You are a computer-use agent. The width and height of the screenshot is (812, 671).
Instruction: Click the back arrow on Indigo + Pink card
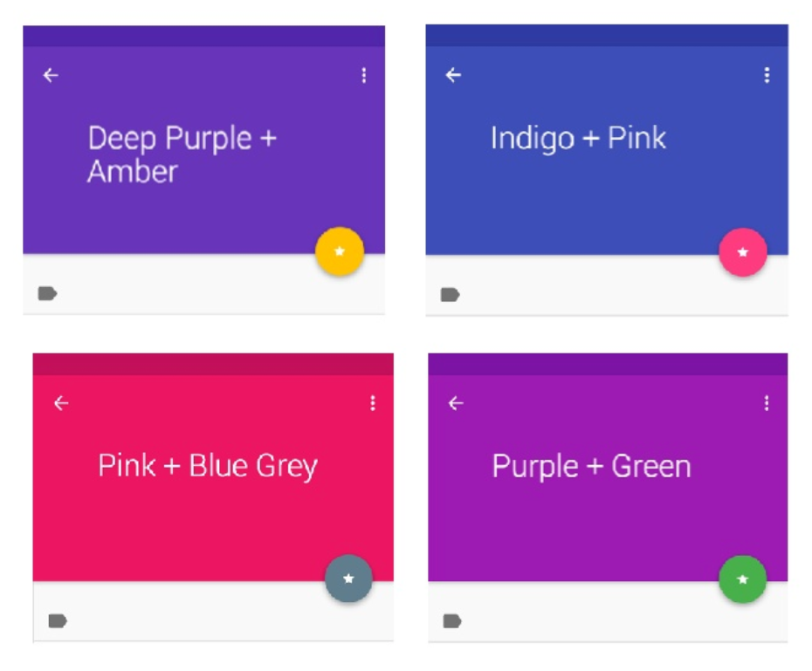[x=453, y=75]
